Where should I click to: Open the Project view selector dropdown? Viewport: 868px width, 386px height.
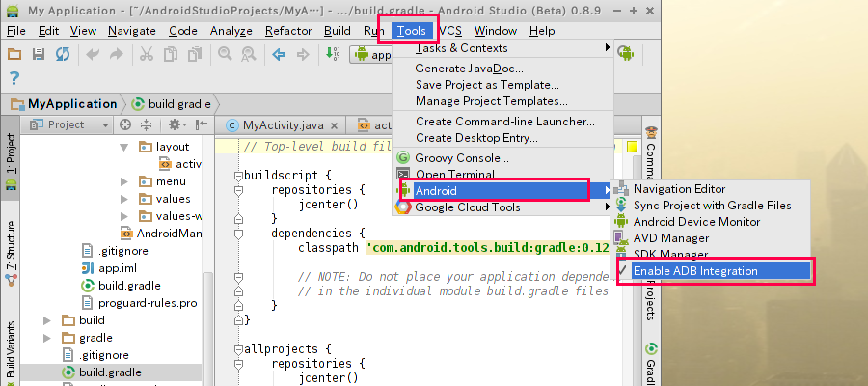coord(69,124)
